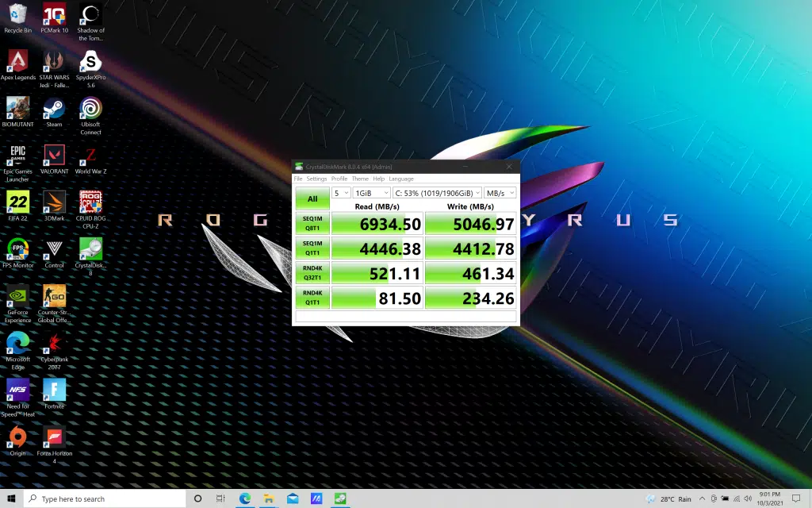The height and width of the screenshot is (508, 812).
Task: Select the Epic Games Launcher shortcut
Action: pyautogui.click(x=17, y=164)
